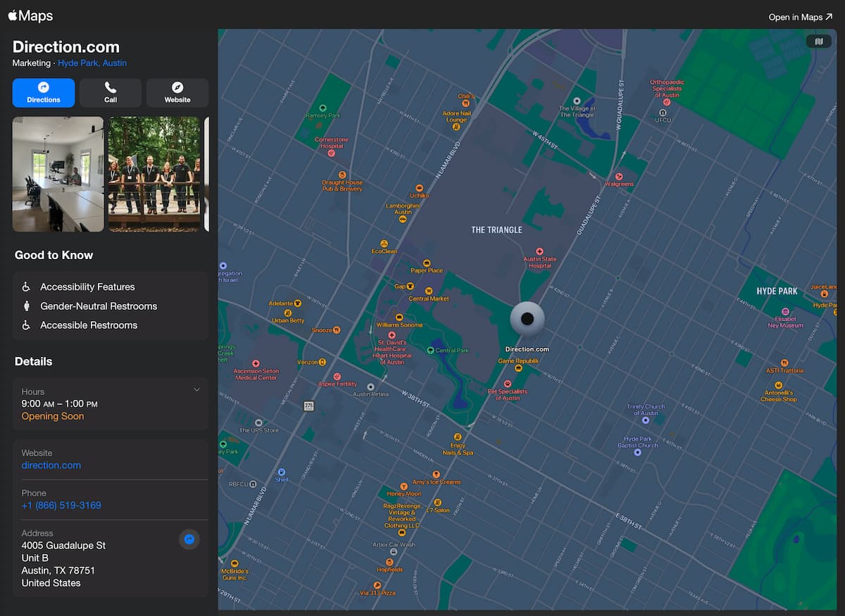Click the +1 (866) 519-3169 phone link
Image resolution: width=845 pixels, height=616 pixels.
pos(61,505)
